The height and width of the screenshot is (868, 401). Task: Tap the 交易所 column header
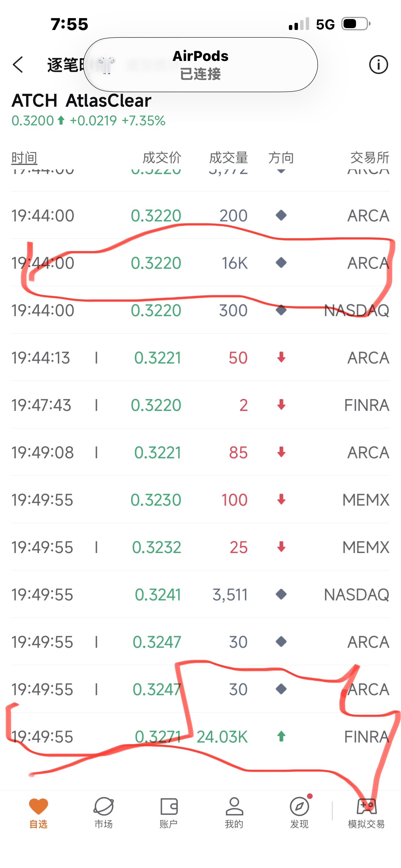click(370, 157)
